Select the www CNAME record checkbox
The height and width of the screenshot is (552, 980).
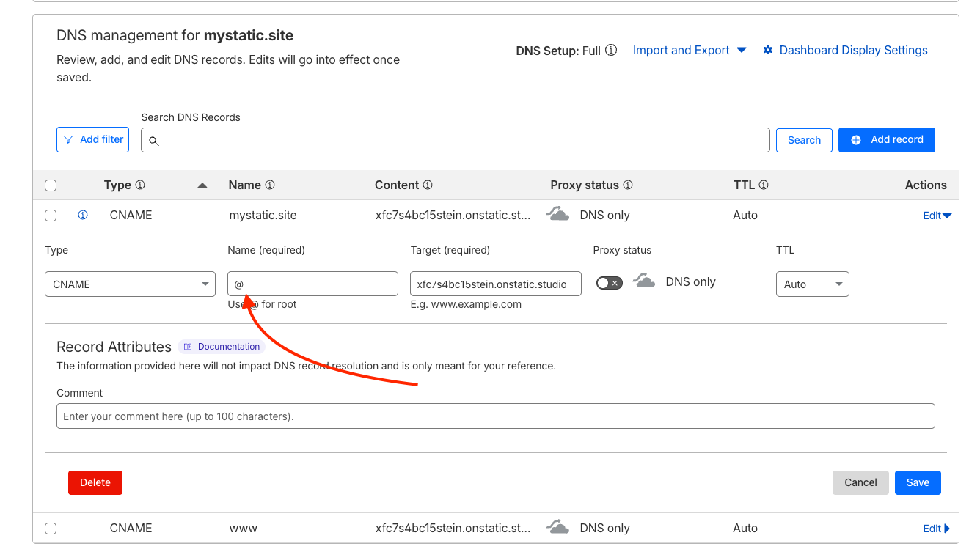(51, 529)
